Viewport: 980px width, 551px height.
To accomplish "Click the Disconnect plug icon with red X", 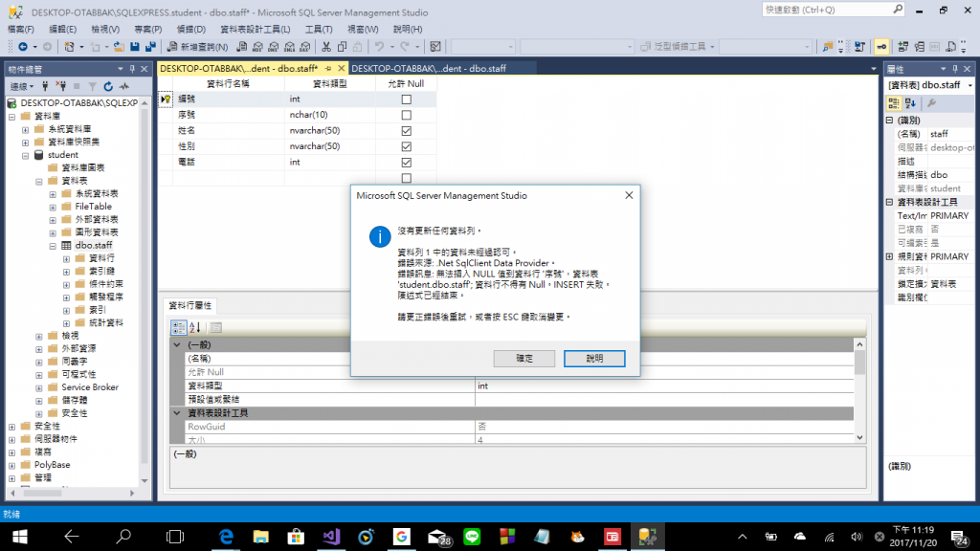I will 60,86.
